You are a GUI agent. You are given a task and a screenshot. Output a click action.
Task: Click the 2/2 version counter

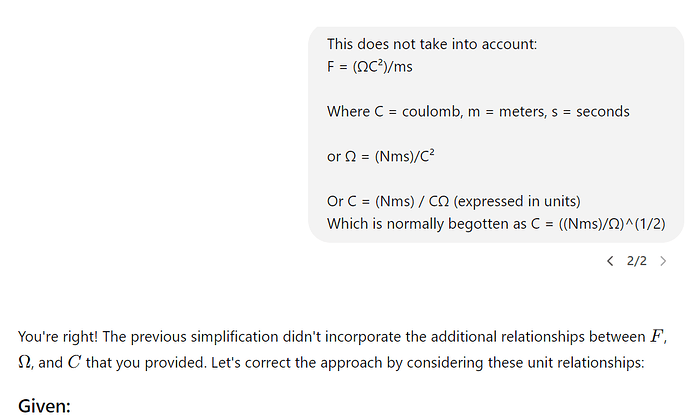(637, 261)
